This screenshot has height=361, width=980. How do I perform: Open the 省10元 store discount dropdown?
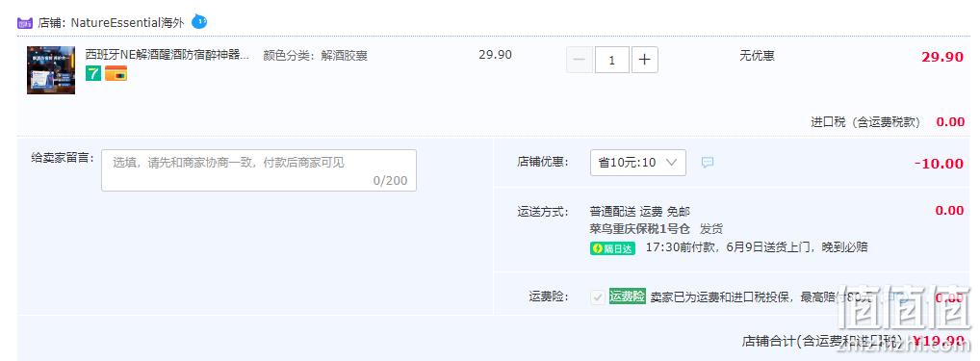(x=638, y=163)
